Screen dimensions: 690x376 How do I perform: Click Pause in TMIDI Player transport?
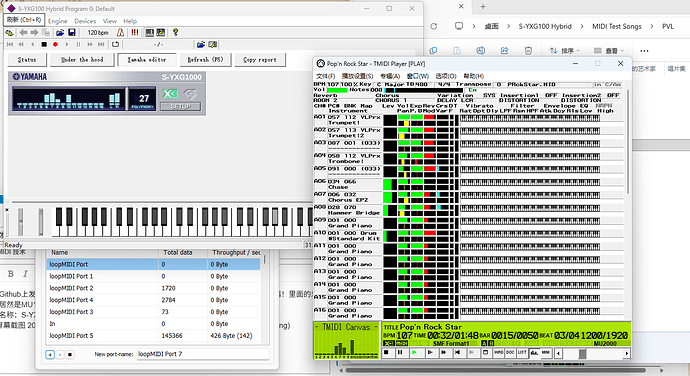click(400, 352)
